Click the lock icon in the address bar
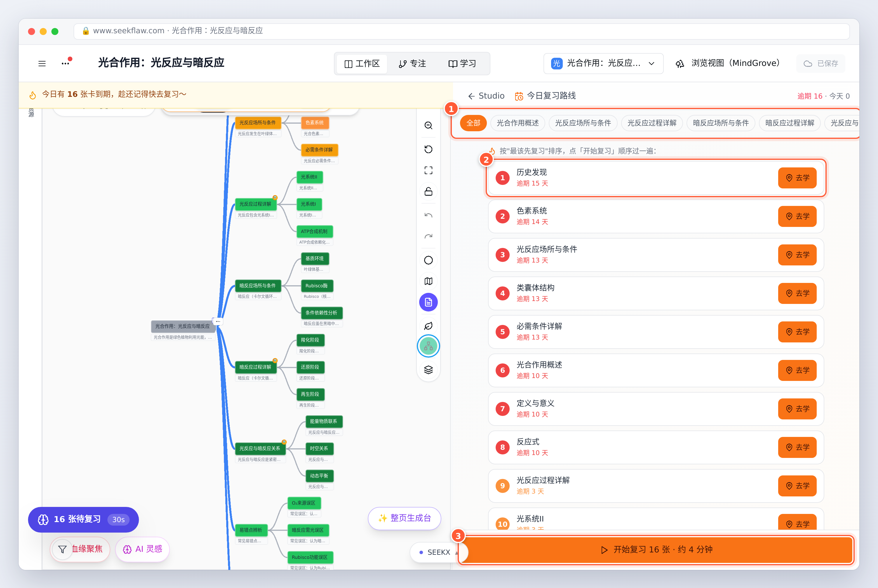Viewport: 878px width, 588px height. (86, 31)
